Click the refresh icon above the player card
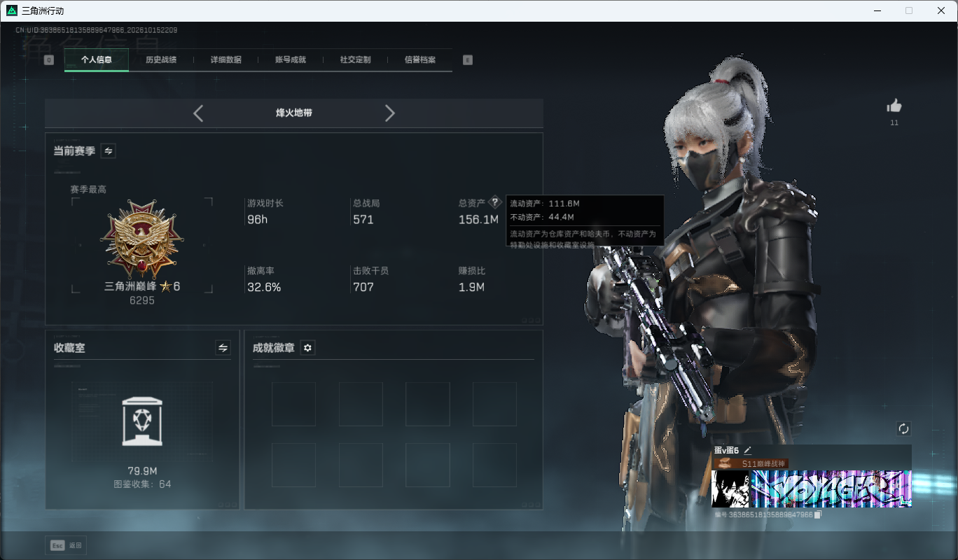Screen dimensions: 958x560 point(903,429)
